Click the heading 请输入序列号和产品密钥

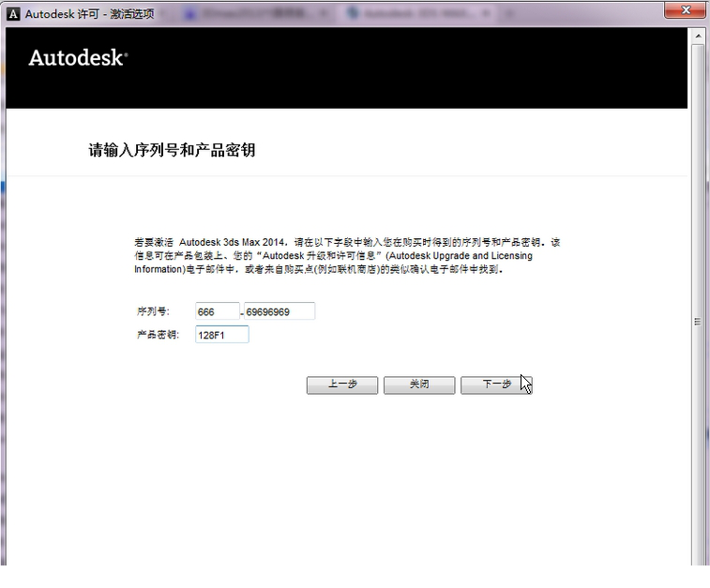point(172,150)
